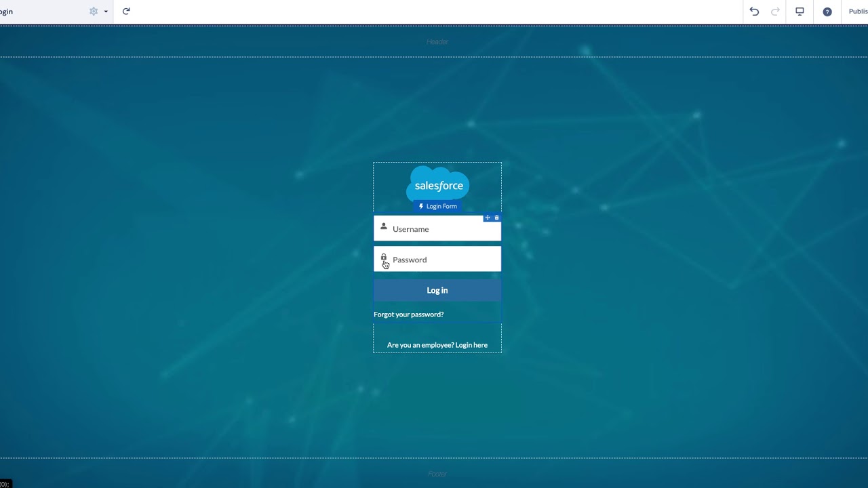Open the Forgot your password link
This screenshot has height=488, width=868.
[409, 314]
